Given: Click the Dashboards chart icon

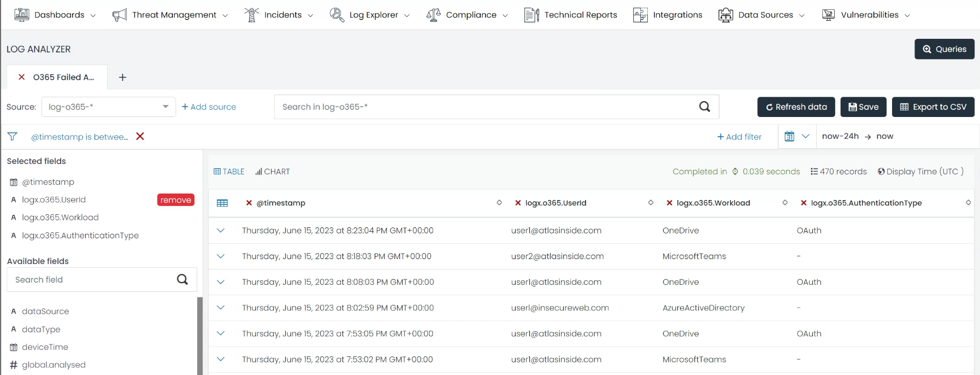Looking at the screenshot, I should pos(22,15).
